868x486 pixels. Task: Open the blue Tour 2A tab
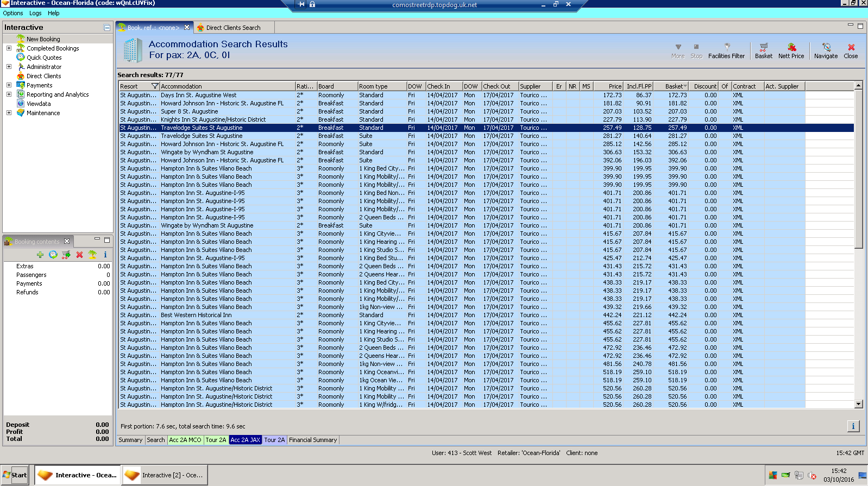pos(274,440)
